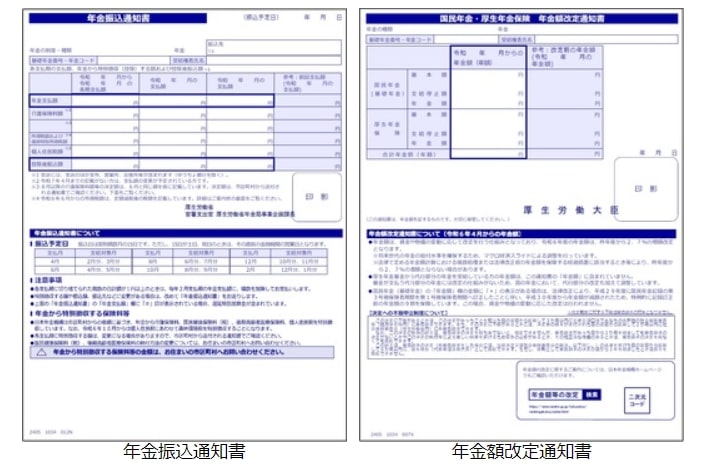Select the 年金支払額 row label

[50, 101]
